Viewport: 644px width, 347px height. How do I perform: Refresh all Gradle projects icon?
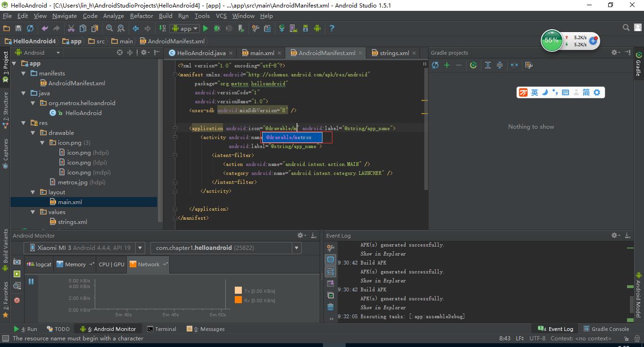[435, 65]
